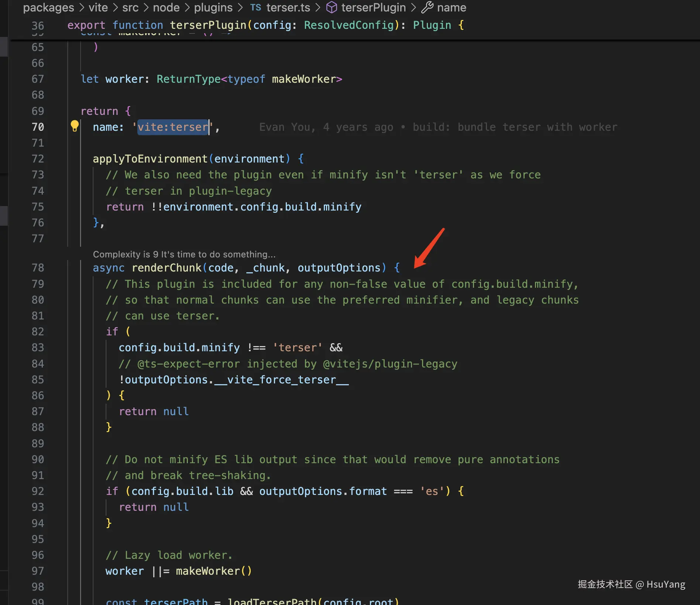The height and width of the screenshot is (605, 700).
Task: Select 'terserPlugin' breadcrumb symbol
Action: pos(373,7)
